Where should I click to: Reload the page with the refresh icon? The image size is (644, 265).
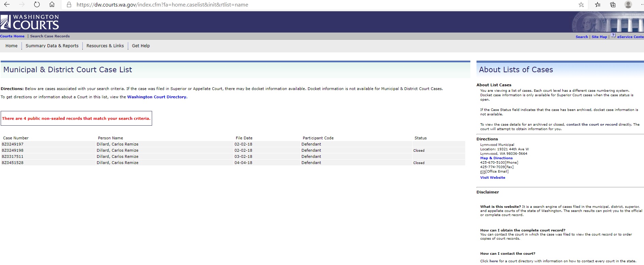(x=37, y=4)
